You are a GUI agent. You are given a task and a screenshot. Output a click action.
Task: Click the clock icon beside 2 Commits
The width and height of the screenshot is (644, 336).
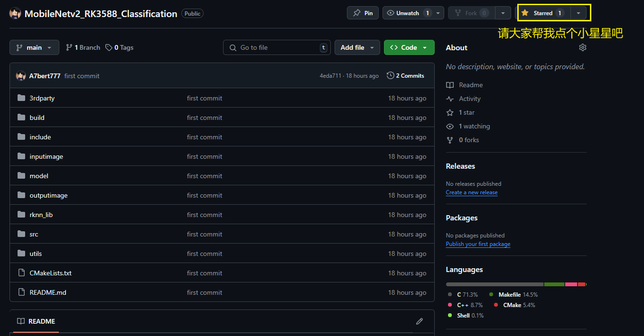coord(391,76)
